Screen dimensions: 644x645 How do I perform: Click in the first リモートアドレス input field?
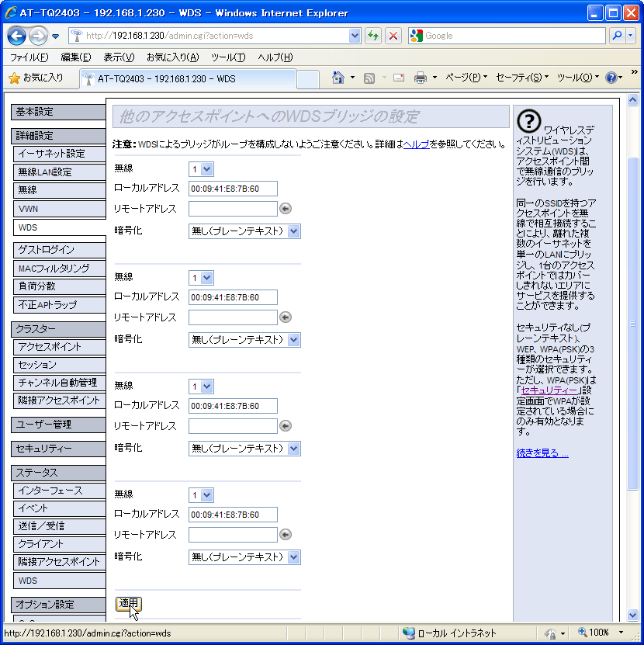click(x=233, y=209)
